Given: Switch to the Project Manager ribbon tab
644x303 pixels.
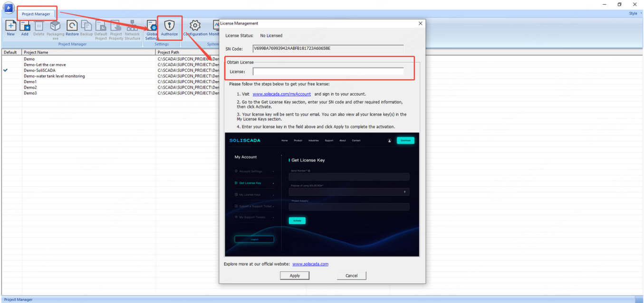Looking at the screenshot, I should pos(36,14).
